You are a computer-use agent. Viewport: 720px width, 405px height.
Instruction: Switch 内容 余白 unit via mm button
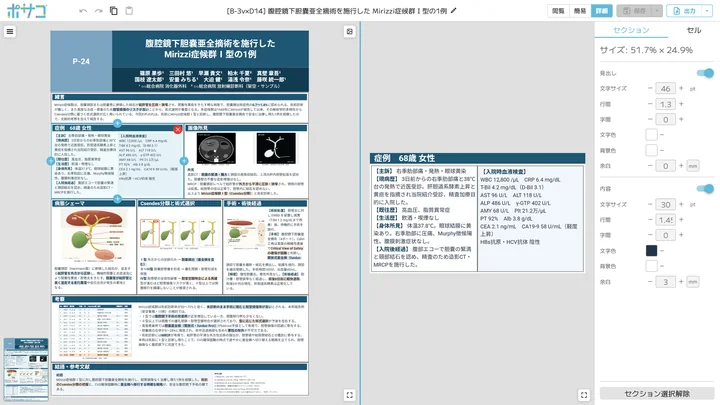point(693,282)
